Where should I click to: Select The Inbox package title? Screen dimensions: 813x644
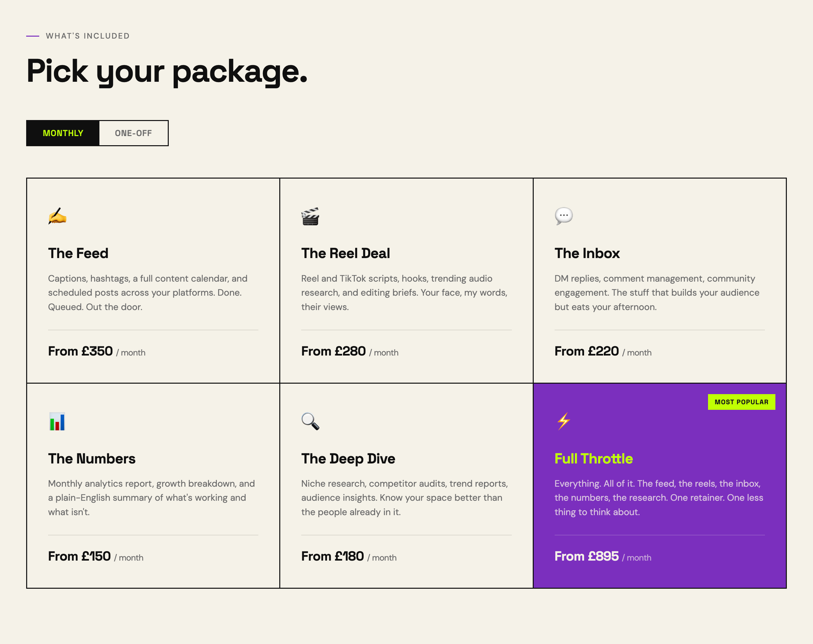click(x=587, y=253)
